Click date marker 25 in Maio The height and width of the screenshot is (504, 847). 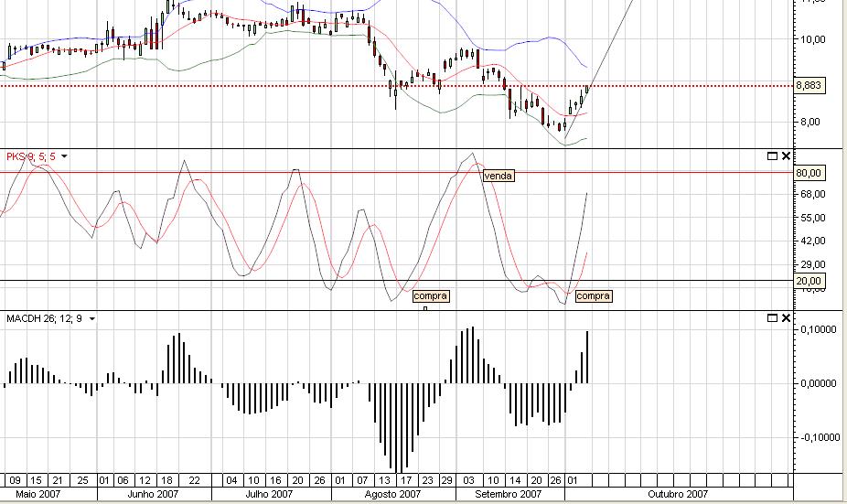click(x=82, y=480)
